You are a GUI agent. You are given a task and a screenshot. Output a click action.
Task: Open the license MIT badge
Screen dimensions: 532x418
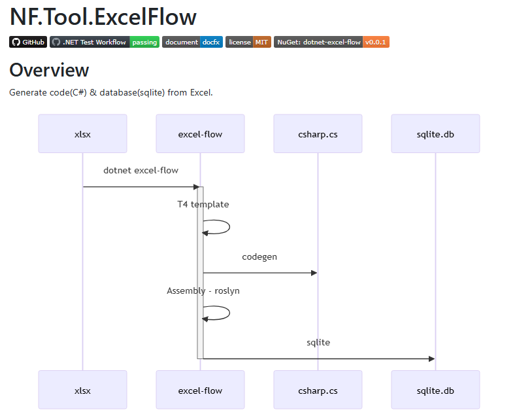248,42
